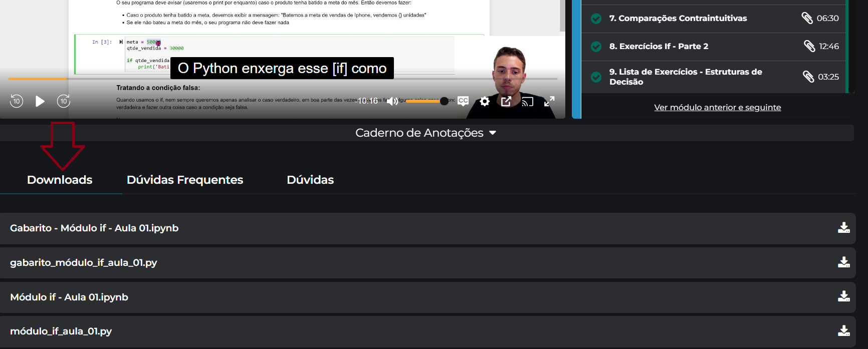This screenshot has height=349, width=868.
Task: Toggle closed captions with the CC button
Action: (x=463, y=101)
